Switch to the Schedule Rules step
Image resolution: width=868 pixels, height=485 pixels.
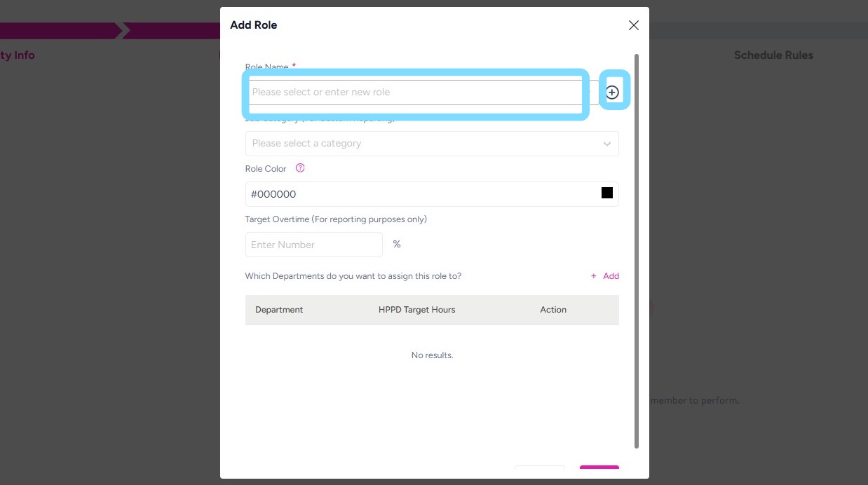[x=773, y=55]
